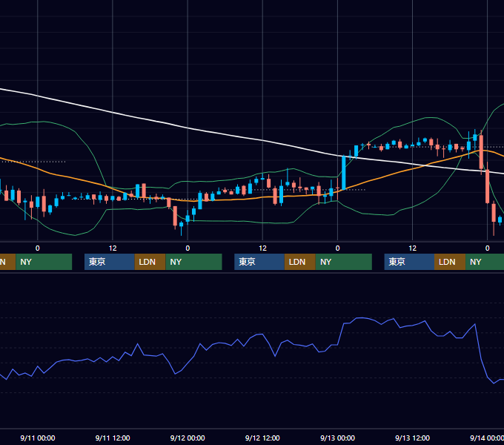The image size is (504, 445).
Task: Click the NY session block spanning 9/12 00:00
Action: [x=194, y=262]
